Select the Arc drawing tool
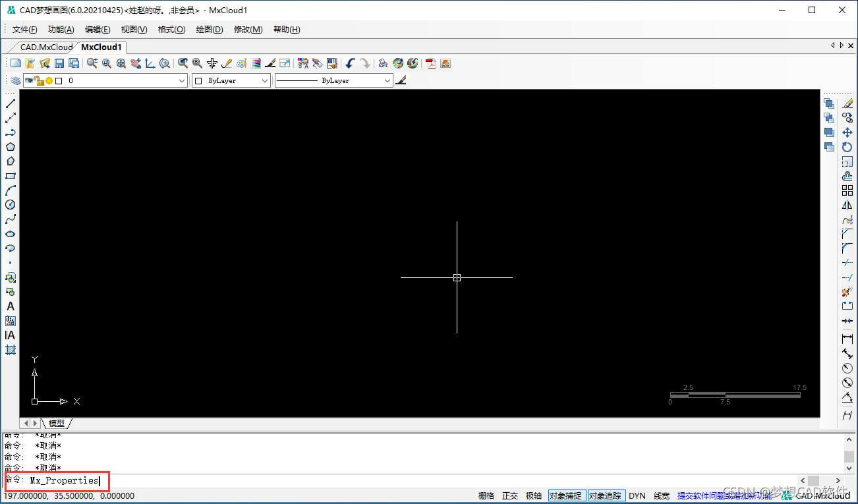Image resolution: width=858 pixels, height=504 pixels. click(x=11, y=190)
